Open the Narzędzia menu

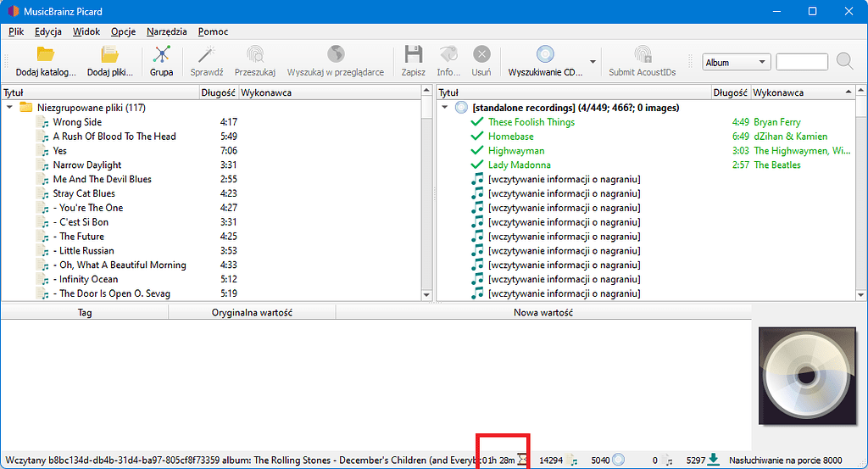(167, 31)
